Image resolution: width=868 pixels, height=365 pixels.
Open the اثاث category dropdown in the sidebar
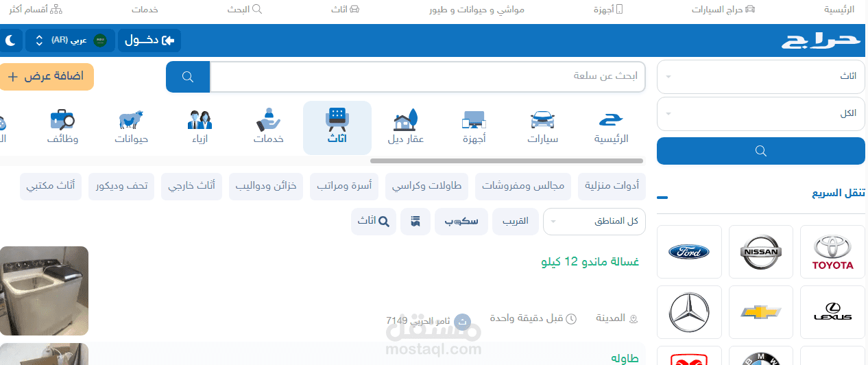pyautogui.click(x=761, y=76)
